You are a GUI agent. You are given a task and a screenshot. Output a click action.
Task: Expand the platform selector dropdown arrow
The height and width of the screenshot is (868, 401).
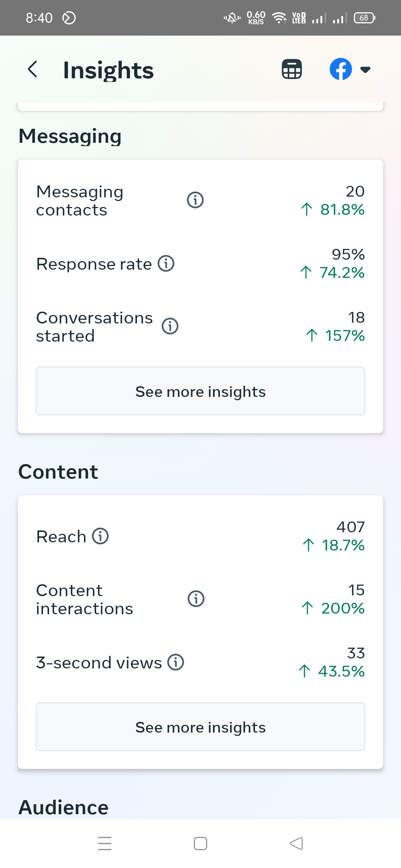[x=365, y=69]
